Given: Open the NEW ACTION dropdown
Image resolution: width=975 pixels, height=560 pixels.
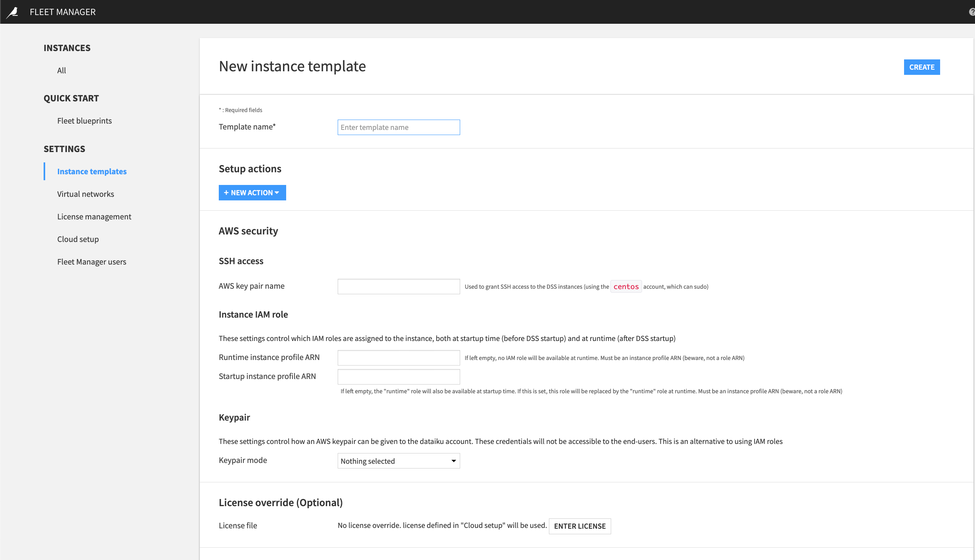Looking at the screenshot, I should click(x=252, y=192).
